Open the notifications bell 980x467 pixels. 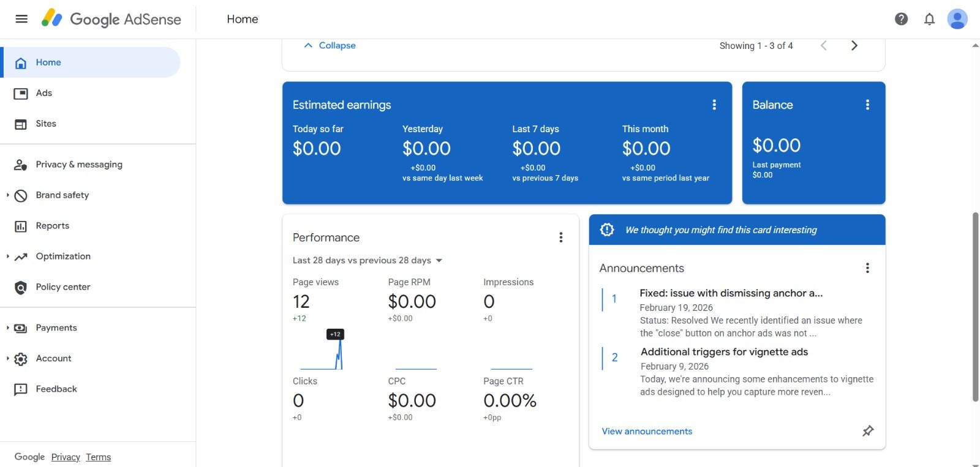(929, 19)
